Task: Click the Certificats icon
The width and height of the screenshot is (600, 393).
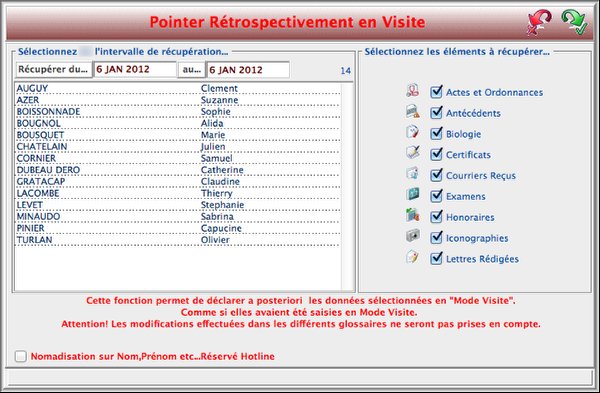Action: (412, 153)
